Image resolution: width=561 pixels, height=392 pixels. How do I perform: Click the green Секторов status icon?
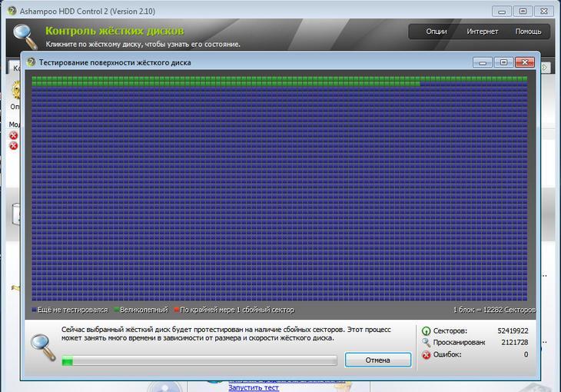point(426,331)
